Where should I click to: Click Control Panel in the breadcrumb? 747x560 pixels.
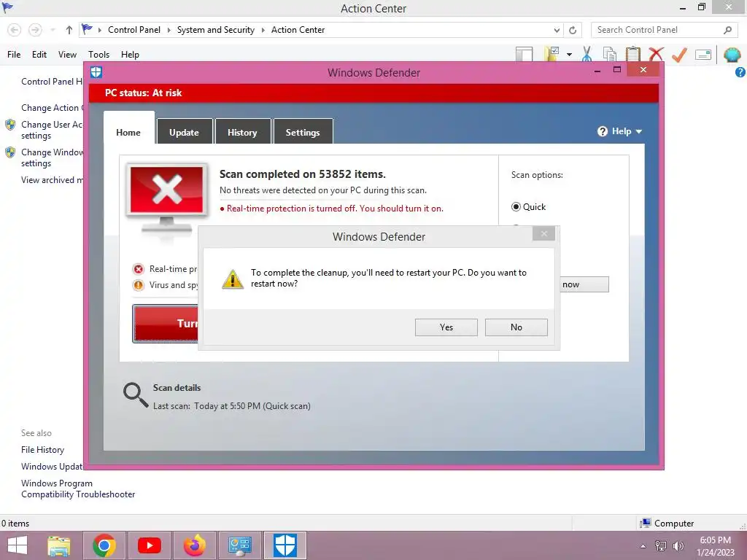[x=134, y=29]
